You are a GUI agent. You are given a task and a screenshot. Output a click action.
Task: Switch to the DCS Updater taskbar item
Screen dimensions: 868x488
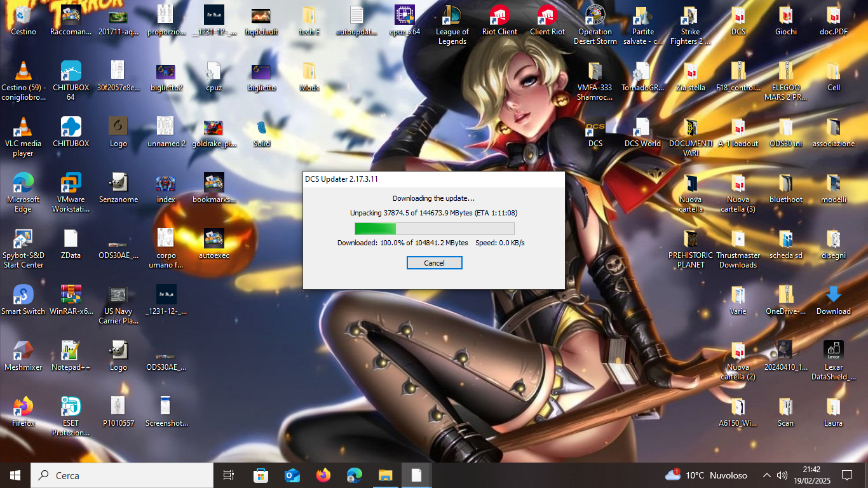point(416,475)
